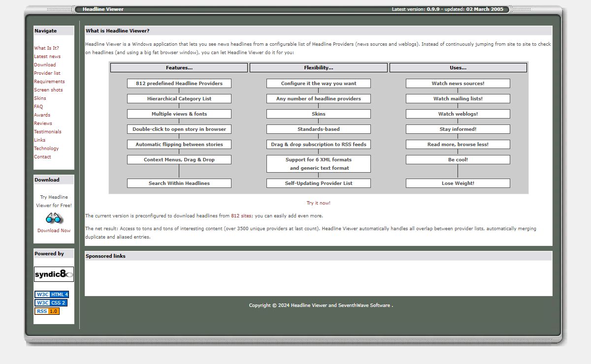The height and width of the screenshot is (364, 591).
Task: Click the Flexibility... column header
Action: coord(319,68)
